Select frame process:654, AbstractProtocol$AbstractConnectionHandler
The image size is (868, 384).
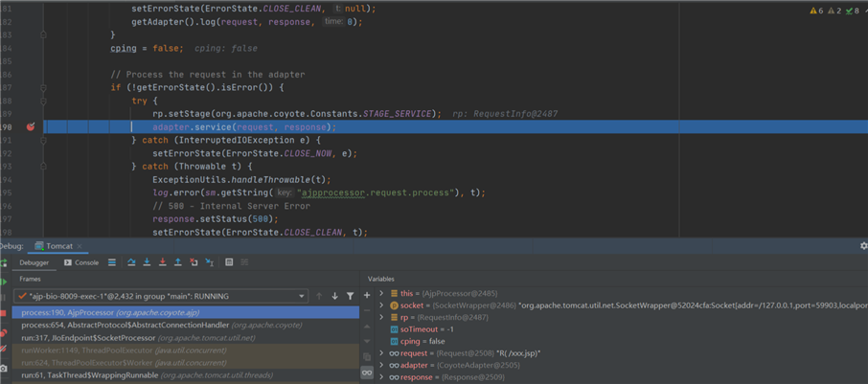186,326
